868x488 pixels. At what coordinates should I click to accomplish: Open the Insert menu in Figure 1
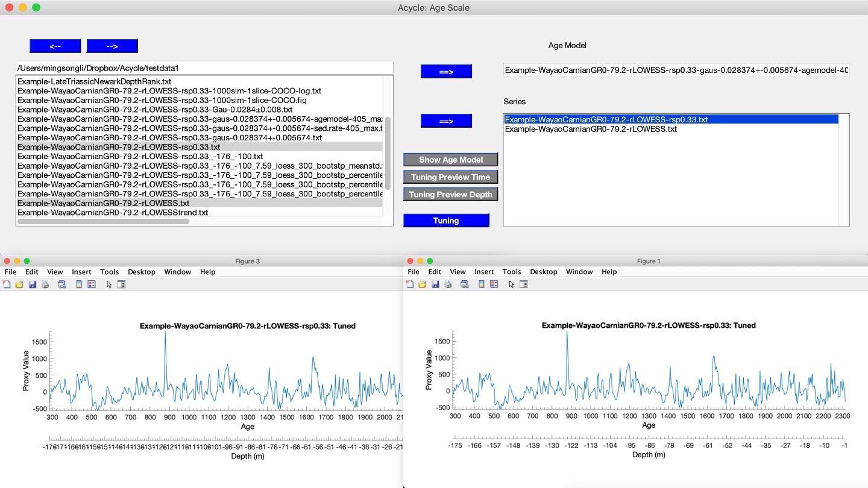pos(484,272)
